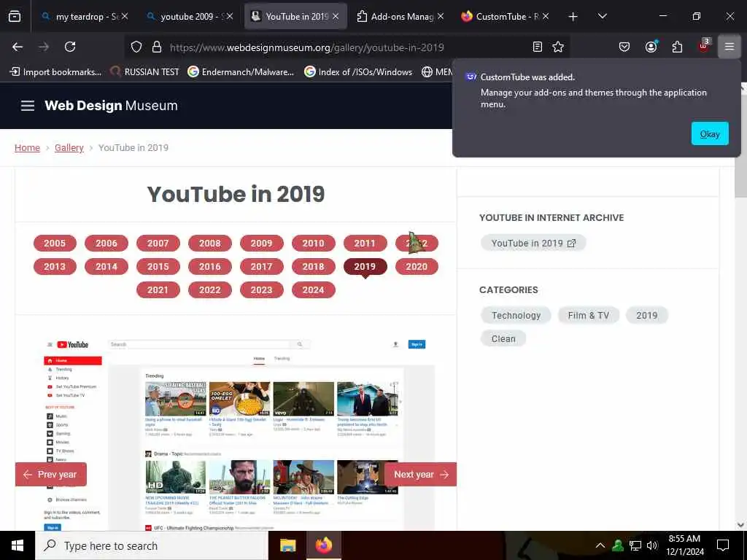Close the 'YouTube in 2019' tab
Viewport: 747px width, 560px height.
[336, 16]
